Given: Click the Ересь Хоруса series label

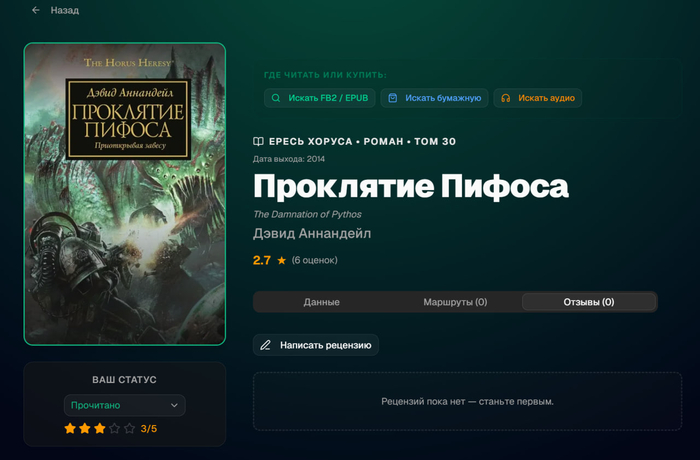Looking at the screenshot, I should tap(311, 142).
